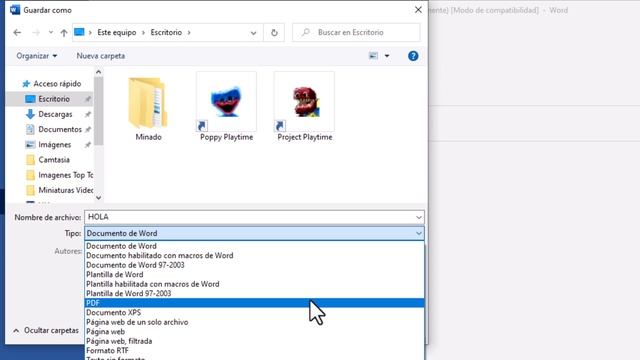Viewport: 640px width, 360px height.
Task: Open Documentos in the sidebar
Action: [x=54, y=129]
